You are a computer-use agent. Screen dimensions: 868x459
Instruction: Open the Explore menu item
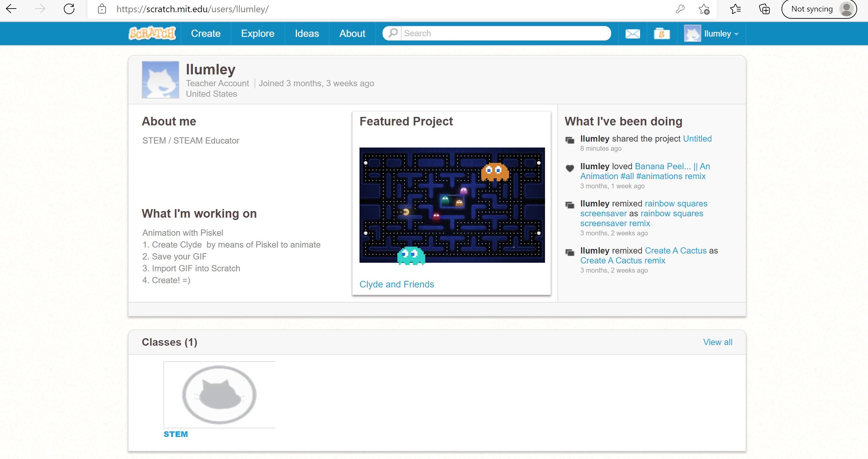[258, 33]
